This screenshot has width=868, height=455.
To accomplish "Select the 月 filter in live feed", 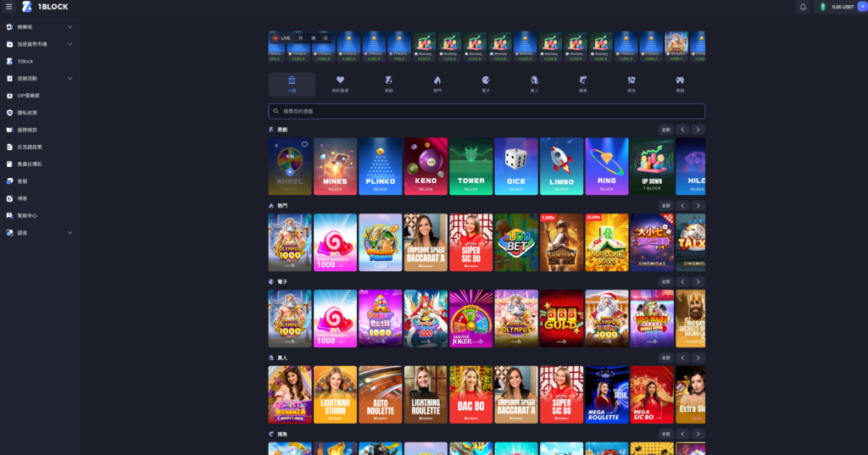I will (300, 38).
